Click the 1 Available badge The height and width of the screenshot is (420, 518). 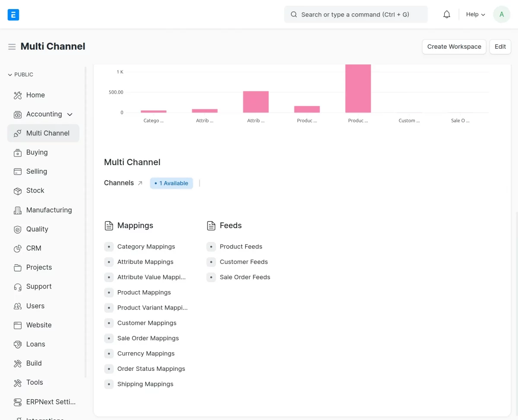click(171, 183)
